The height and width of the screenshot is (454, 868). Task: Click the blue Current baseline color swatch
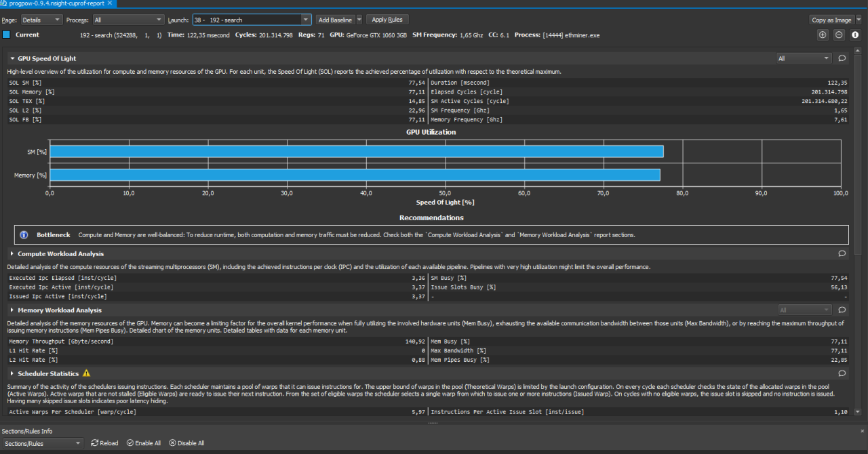pos(6,35)
